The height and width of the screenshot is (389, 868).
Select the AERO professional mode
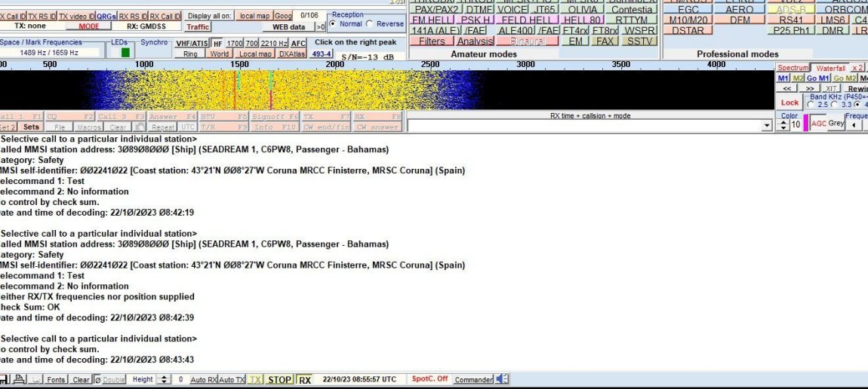pos(740,9)
